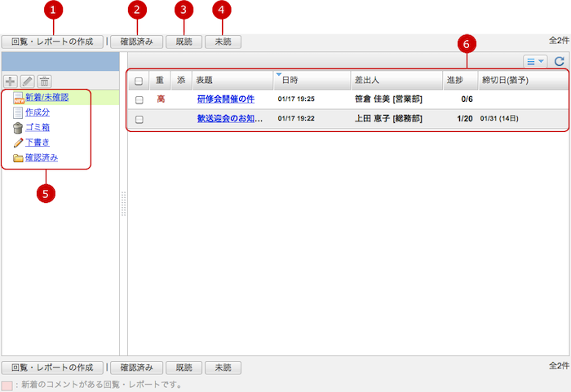This screenshot has width=571, height=392.
Task: Click the ゴミ箱 trash can icon
Action: click(18, 128)
